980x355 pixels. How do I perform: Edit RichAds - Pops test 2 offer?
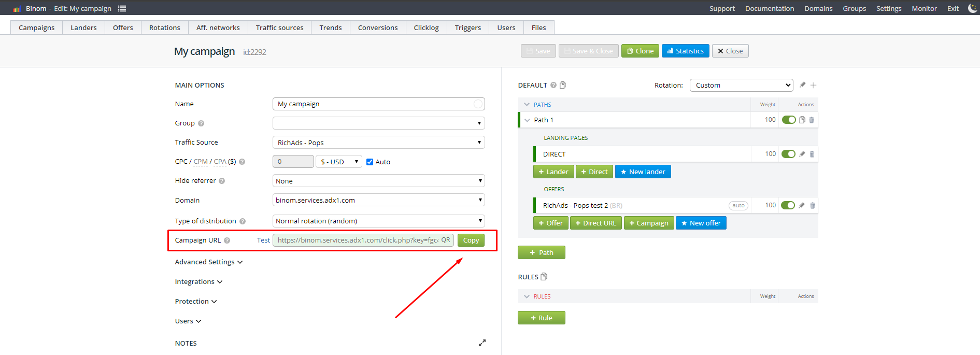[x=802, y=205]
